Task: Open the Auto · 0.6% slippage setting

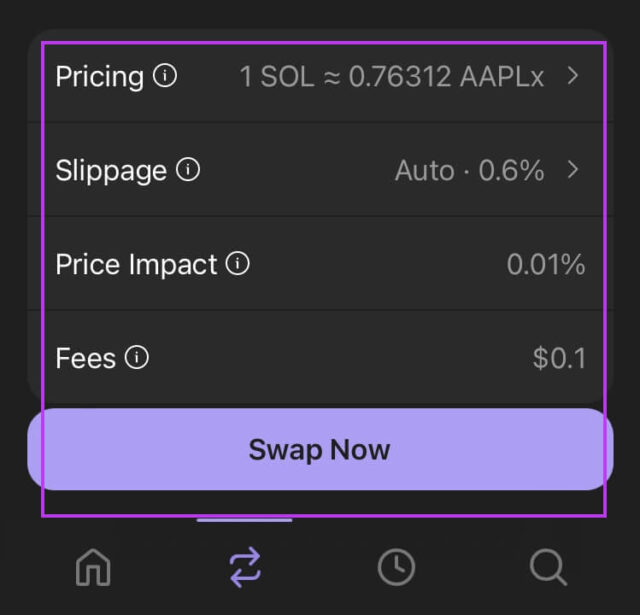Action: pyautogui.click(x=469, y=171)
